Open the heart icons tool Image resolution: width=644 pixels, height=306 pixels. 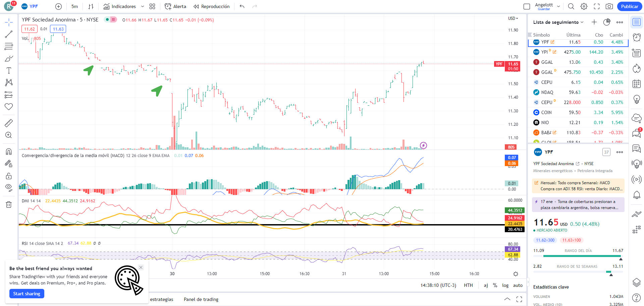coord(9,107)
